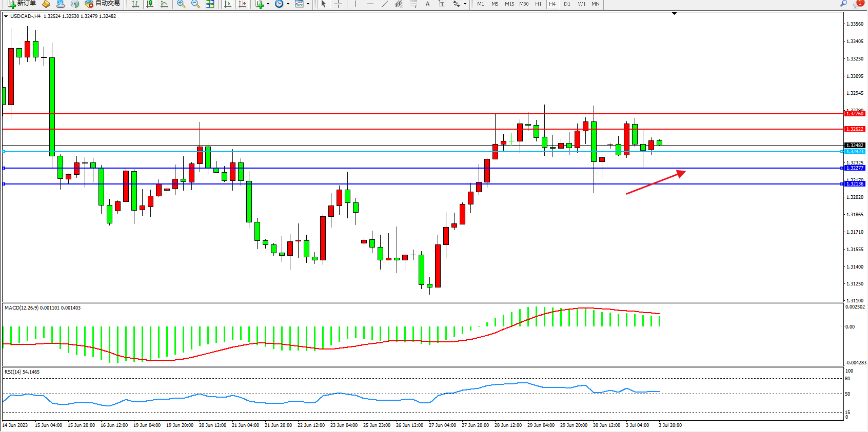Draw a horizontal line tool
The height and width of the screenshot is (432, 868).
click(x=370, y=4)
